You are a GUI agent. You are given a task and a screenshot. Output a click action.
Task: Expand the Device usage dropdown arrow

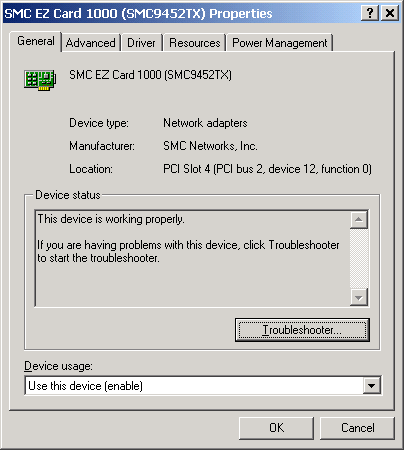371,386
